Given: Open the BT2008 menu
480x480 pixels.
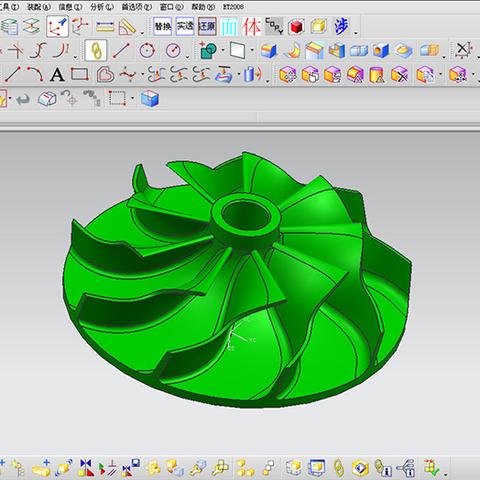Looking at the screenshot, I should coord(233,7).
